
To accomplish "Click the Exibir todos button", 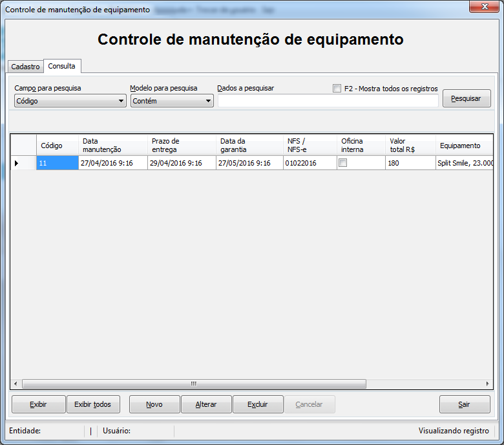I will [93, 404].
